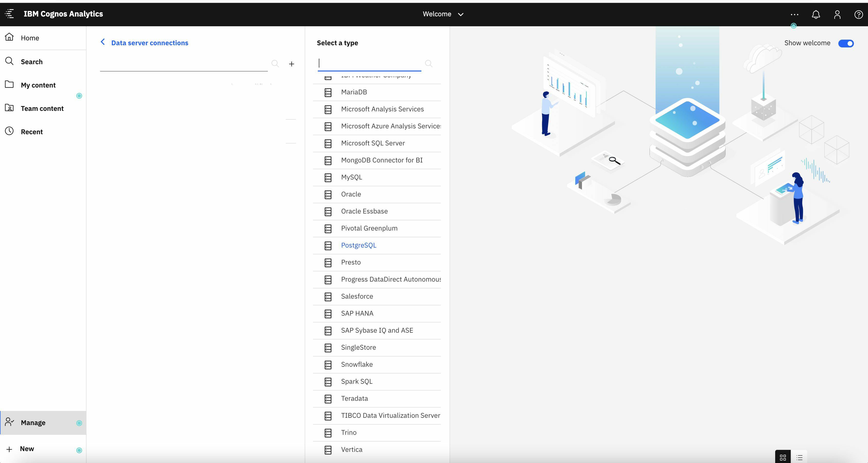The image size is (868, 463).
Task: Choose Microsoft SQL Server type
Action: [373, 143]
